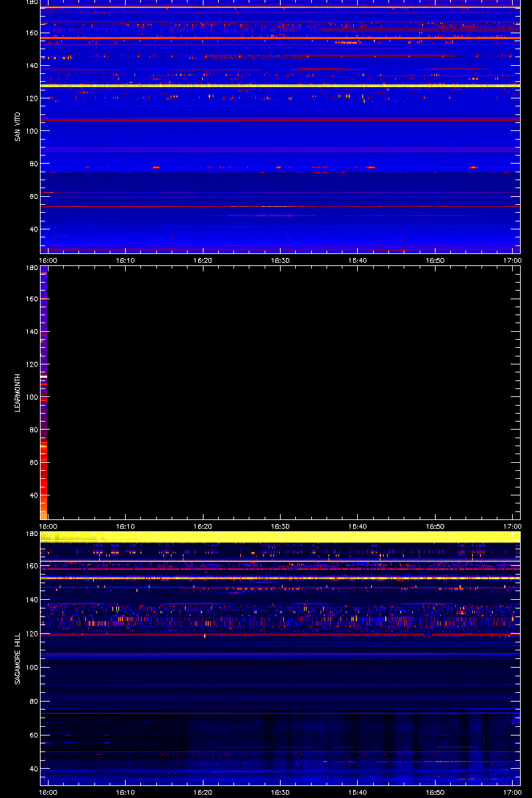
Task: Click the bright yellow band in San Vito spectrogram
Action: point(280,86)
